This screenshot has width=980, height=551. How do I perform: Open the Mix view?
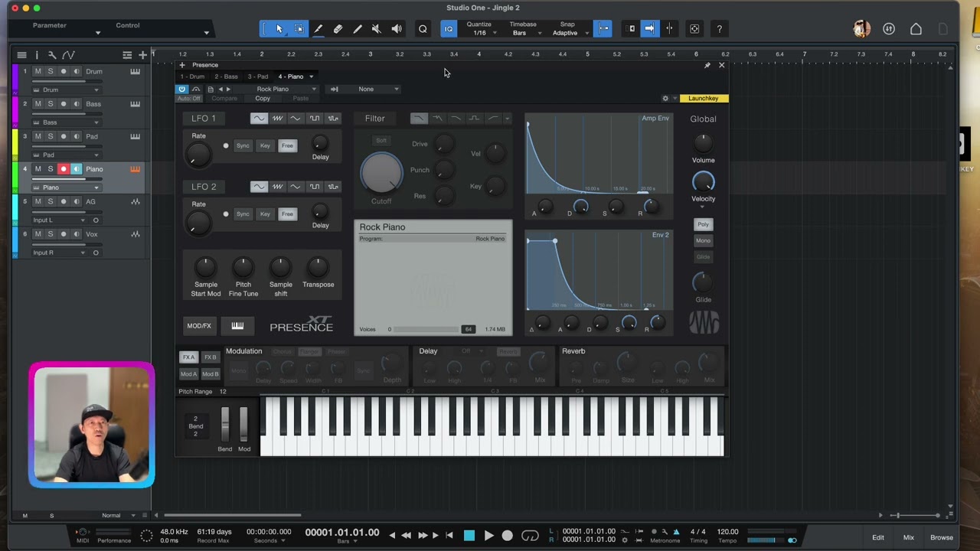point(908,537)
